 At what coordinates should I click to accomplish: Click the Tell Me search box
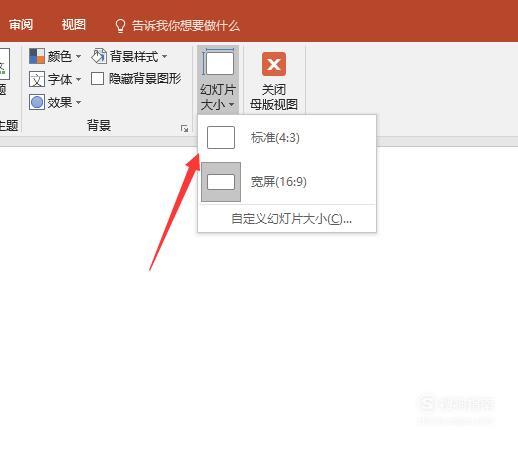(177, 25)
